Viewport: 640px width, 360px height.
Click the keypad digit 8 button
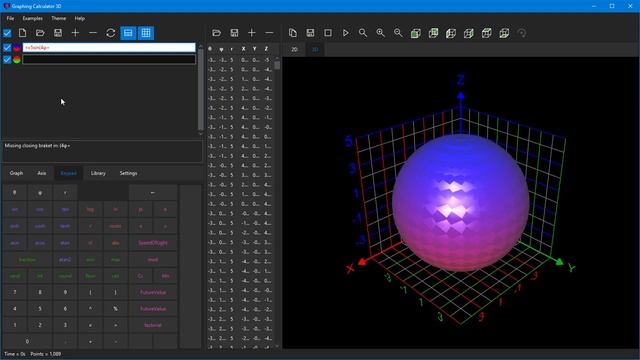(40, 292)
